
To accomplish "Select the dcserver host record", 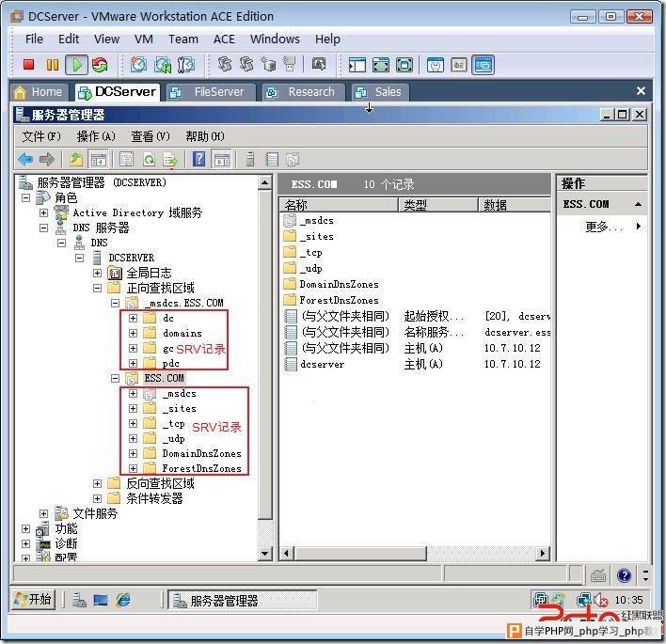I will [x=322, y=364].
